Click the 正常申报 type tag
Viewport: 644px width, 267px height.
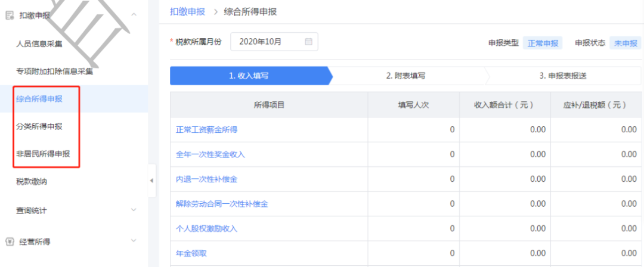(x=543, y=43)
